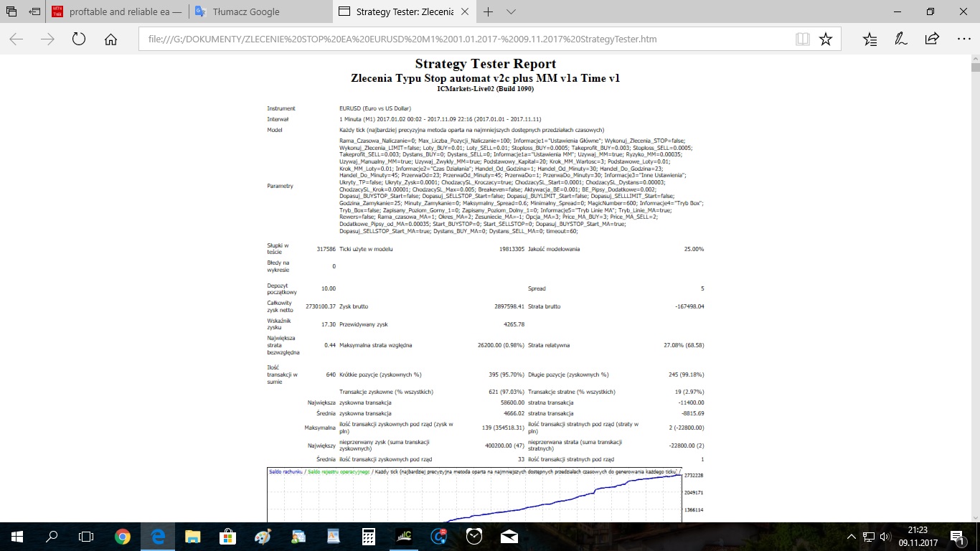Open Windows Start menu
This screenshot has width=980, height=551.
pos(17,536)
